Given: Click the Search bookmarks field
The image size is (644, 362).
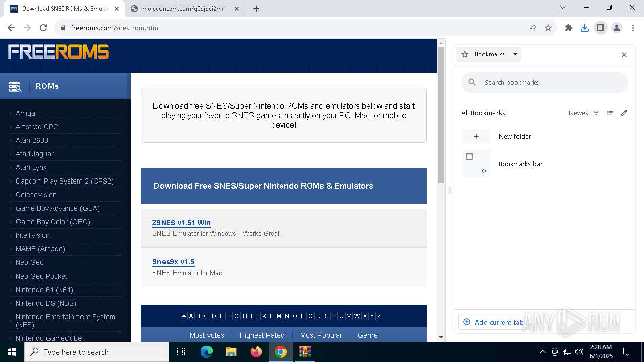Looking at the screenshot, I should click(545, 82).
